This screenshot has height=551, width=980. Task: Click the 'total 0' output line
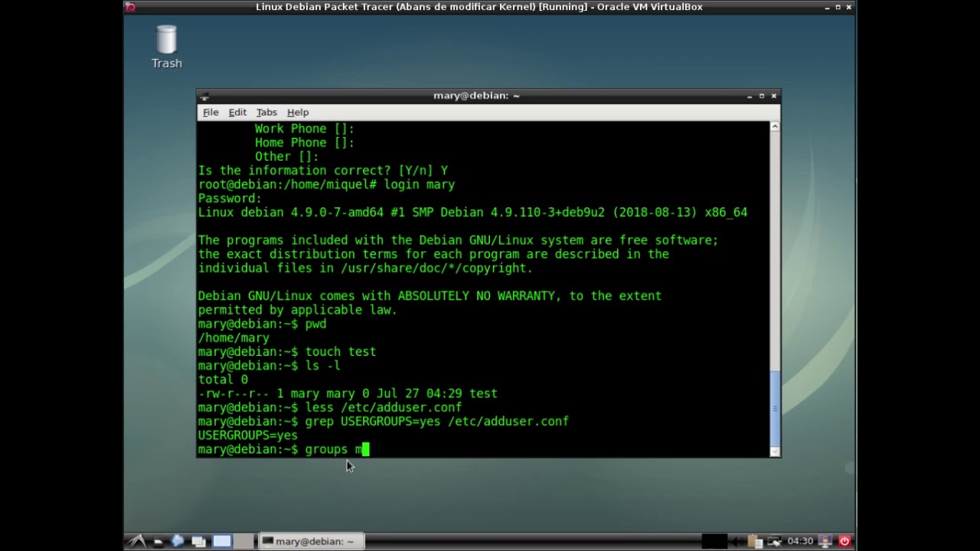pyautogui.click(x=223, y=380)
